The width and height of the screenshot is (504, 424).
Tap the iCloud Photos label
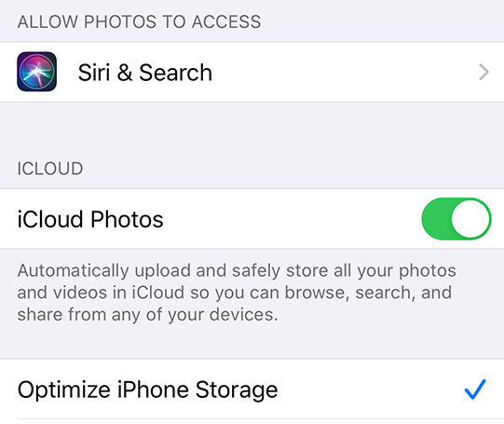(90, 219)
